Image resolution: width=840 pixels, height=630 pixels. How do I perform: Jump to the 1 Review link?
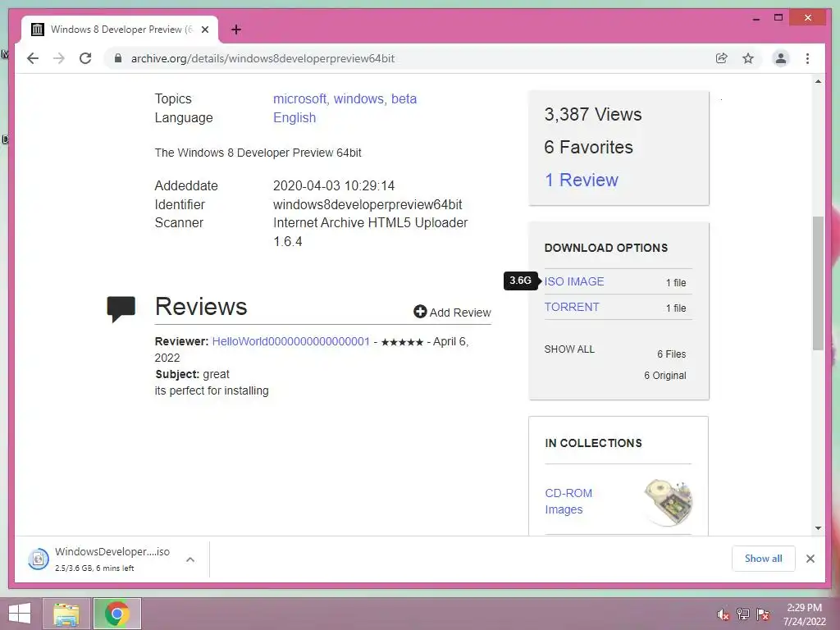582,180
